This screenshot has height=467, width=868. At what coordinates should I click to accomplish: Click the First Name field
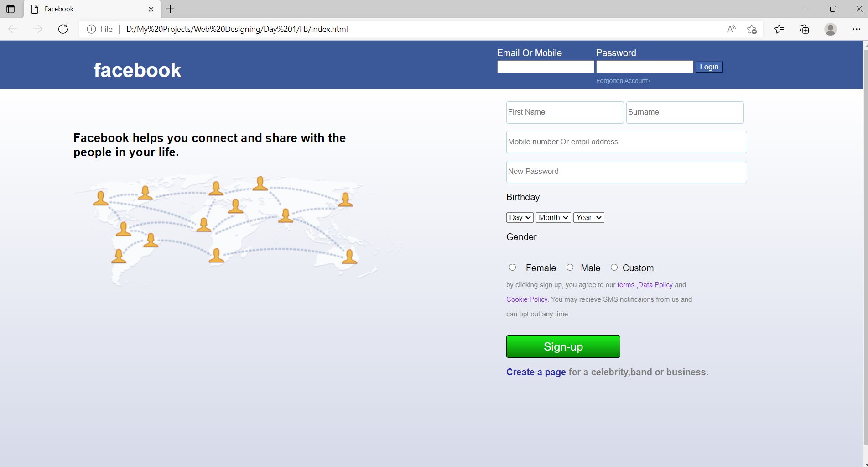click(565, 112)
